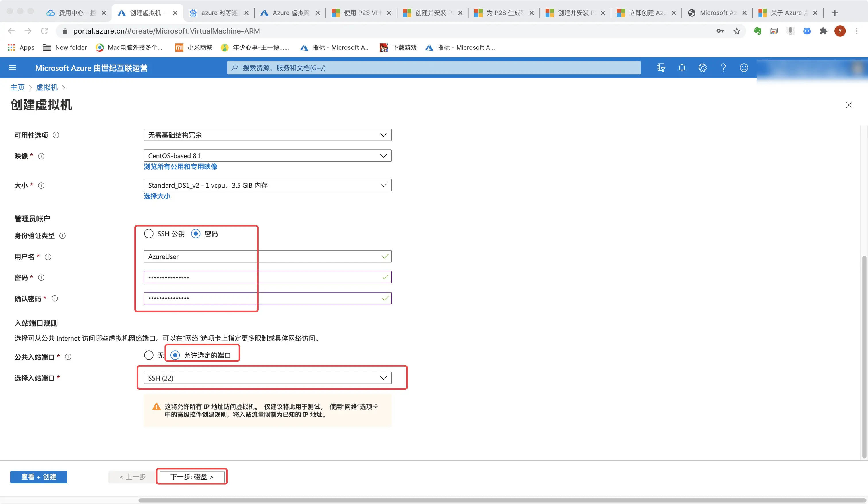Image resolution: width=868 pixels, height=504 pixels.
Task: Open the CentOS-based 8.1 image dropdown
Action: tap(267, 156)
